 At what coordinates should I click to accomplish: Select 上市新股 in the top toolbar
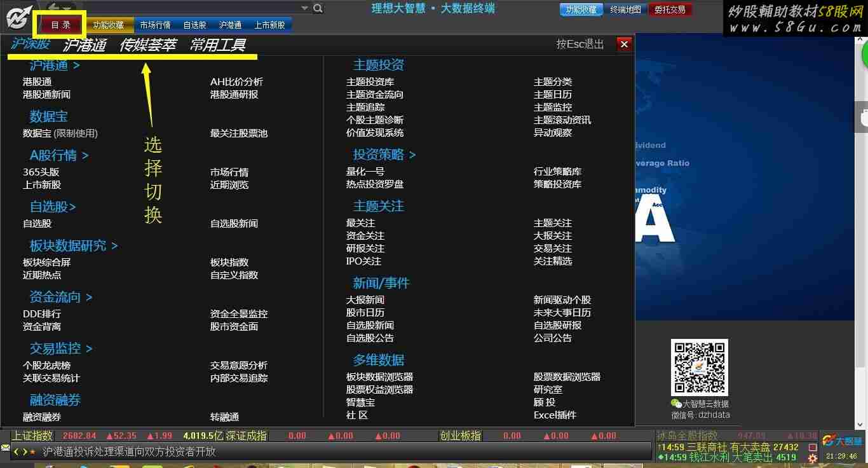click(x=270, y=25)
